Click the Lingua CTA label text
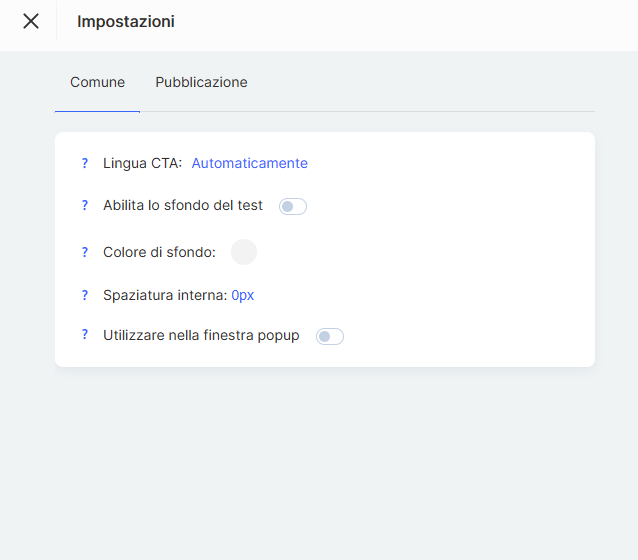 (x=142, y=163)
